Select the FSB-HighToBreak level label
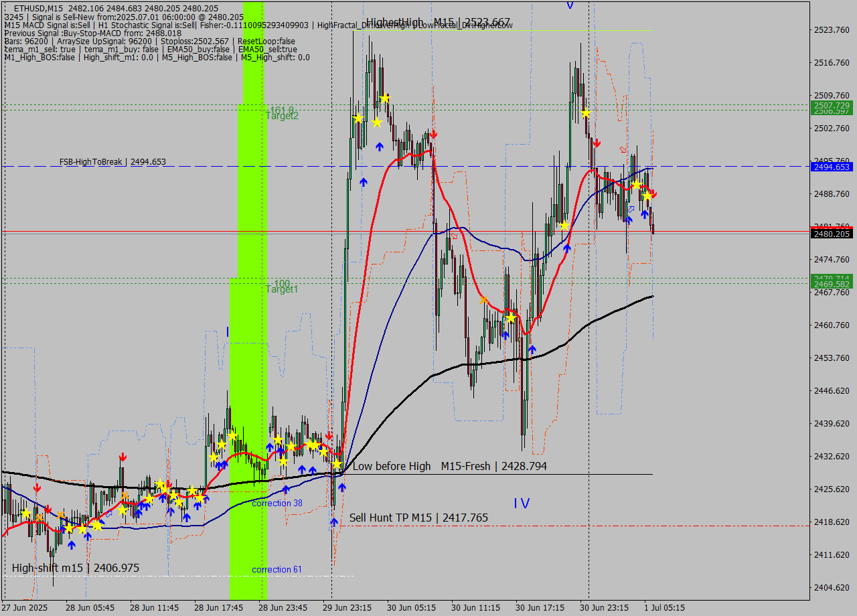857x616 pixels. pyautogui.click(x=112, y=162)
